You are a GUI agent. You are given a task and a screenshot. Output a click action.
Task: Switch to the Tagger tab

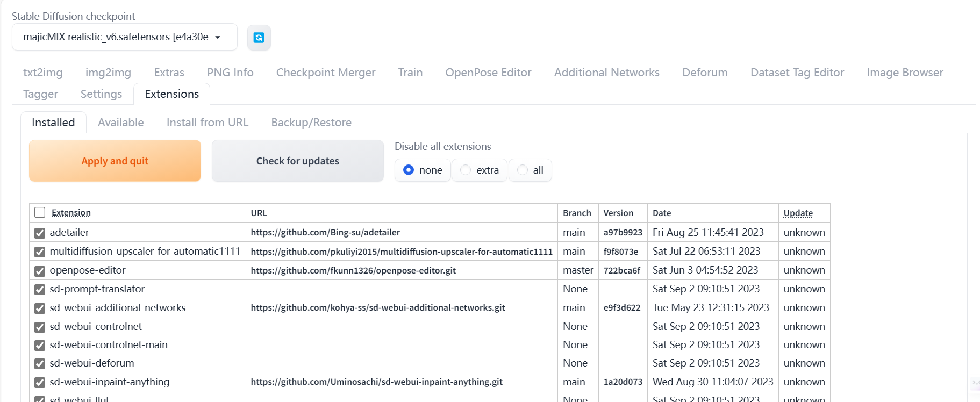(40, 94)
